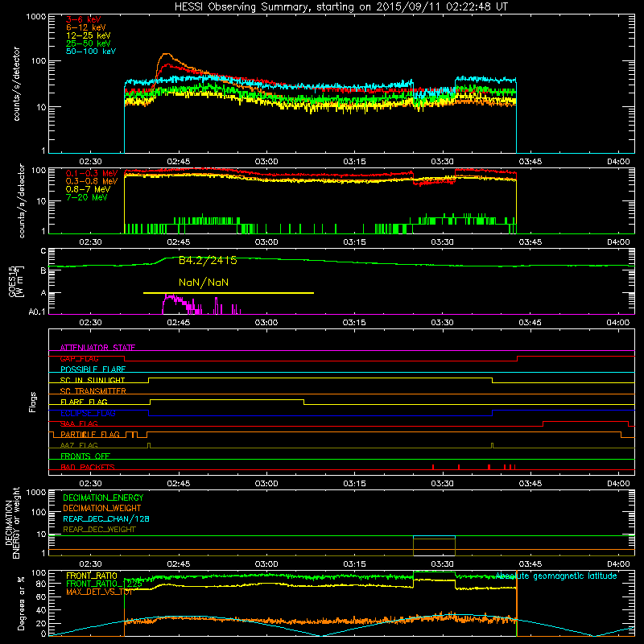This screenshot has height=644, width=644.
Task: Click the 60 tick on Degrees axis
Action: pyautogui.click(x=41, y=597)
